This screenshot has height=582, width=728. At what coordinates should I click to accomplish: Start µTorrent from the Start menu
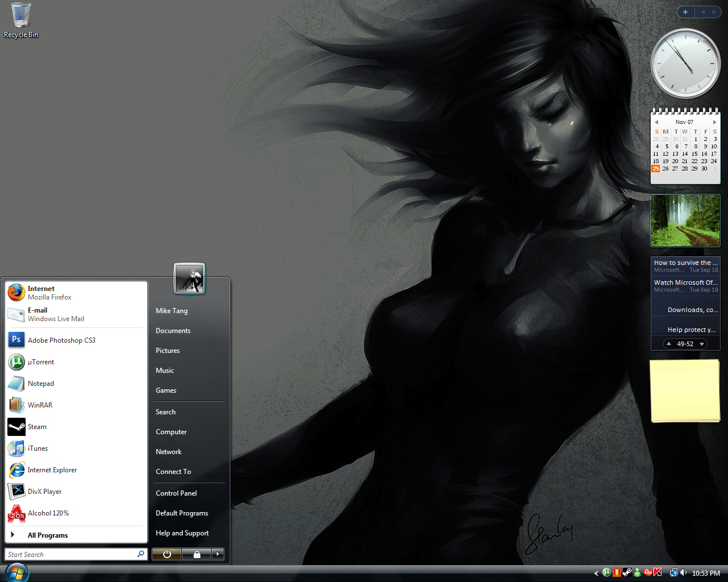pos(76,362)
